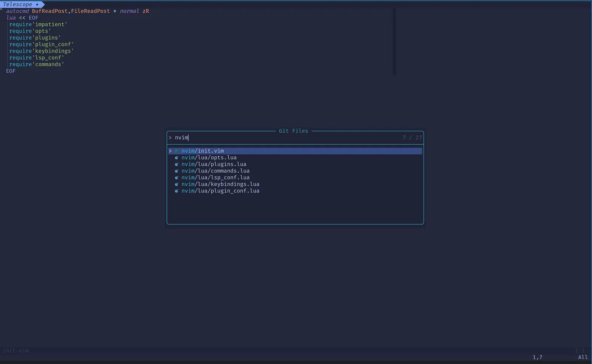The width and height of the screenshot is (592, 364).
Task: Open nvim/lua/opts.lua from the results
Action: pos(209,158)
